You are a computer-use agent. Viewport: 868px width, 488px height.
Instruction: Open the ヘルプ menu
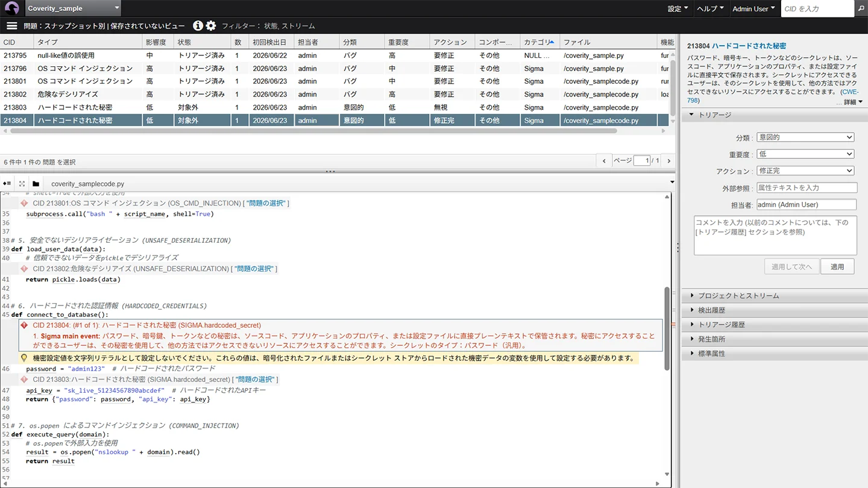tap(710, 9)
